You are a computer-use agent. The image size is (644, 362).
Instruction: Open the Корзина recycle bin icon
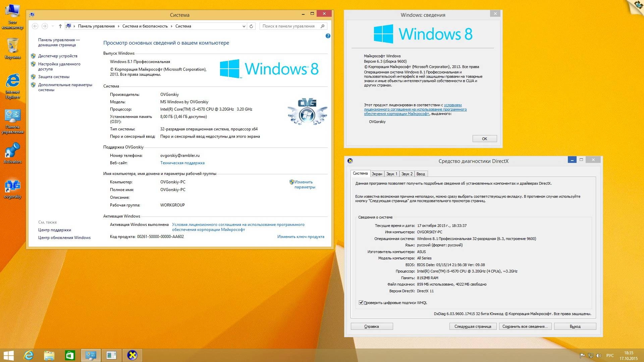tap(12, 49)
